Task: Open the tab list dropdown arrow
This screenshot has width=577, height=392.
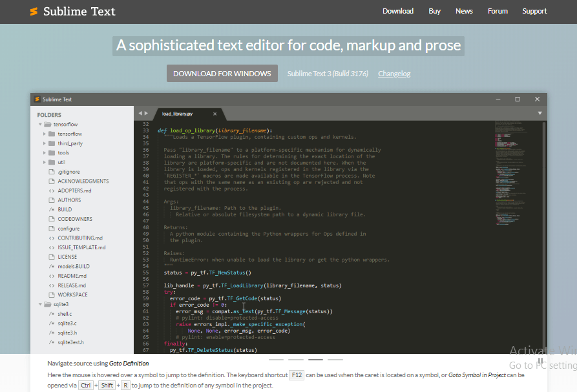Action: [540, 113]
